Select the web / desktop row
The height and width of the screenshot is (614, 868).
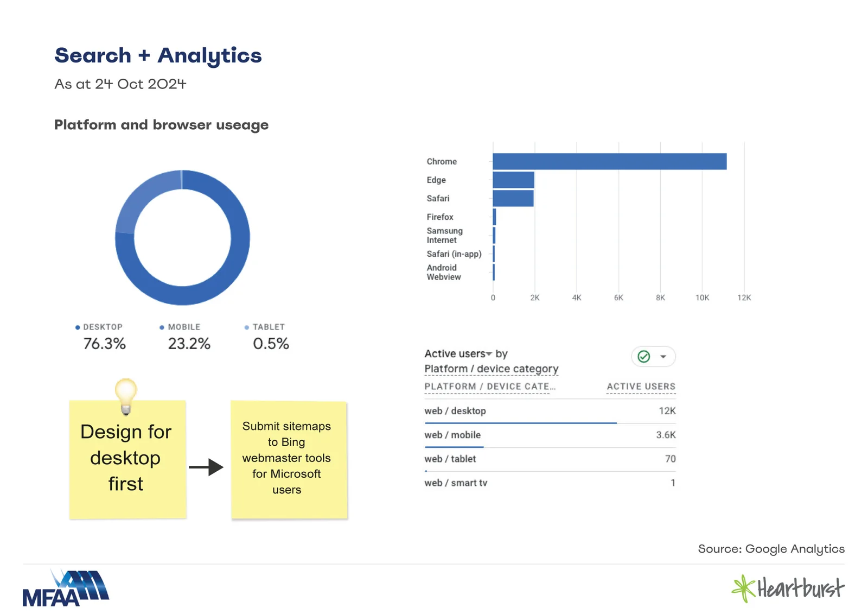click(550, 411)
